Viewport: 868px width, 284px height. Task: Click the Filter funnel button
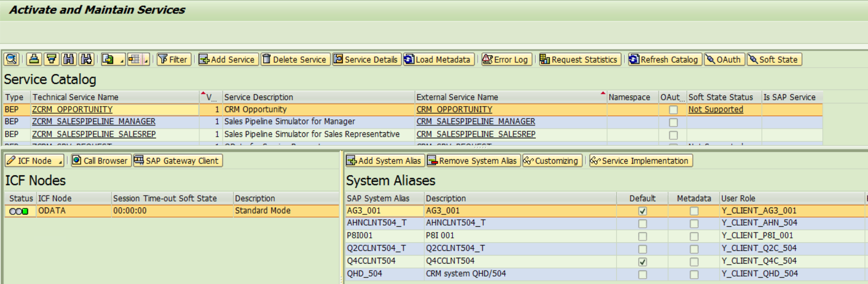[x=173, y=59]
